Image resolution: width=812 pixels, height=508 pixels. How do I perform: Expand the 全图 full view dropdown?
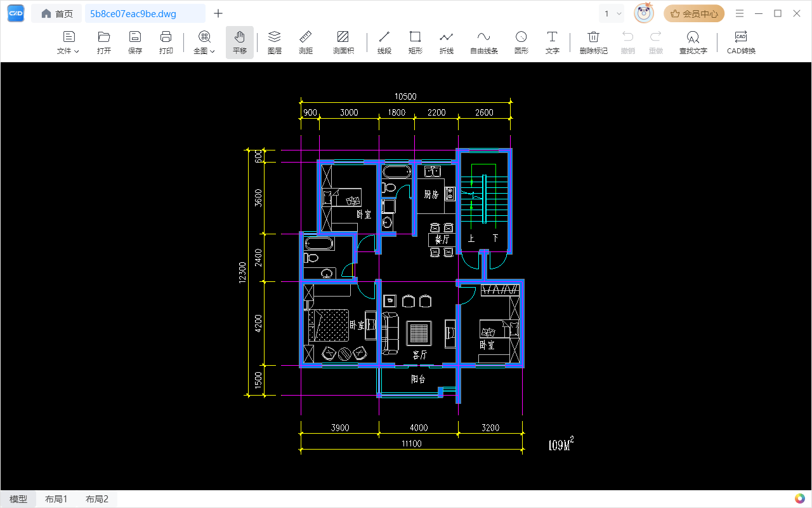pyautogui.click(x=204, y=42)
